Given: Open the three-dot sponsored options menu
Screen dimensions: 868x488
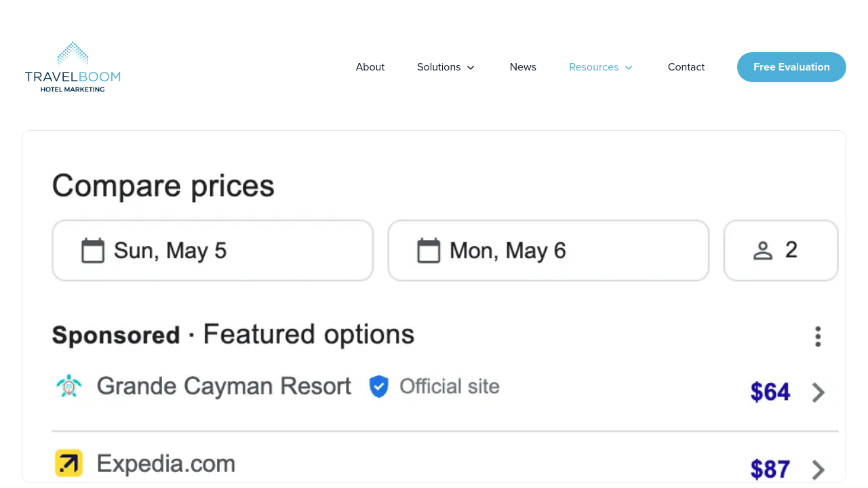Looking at the screenshot, I should [x=818, y=336].
